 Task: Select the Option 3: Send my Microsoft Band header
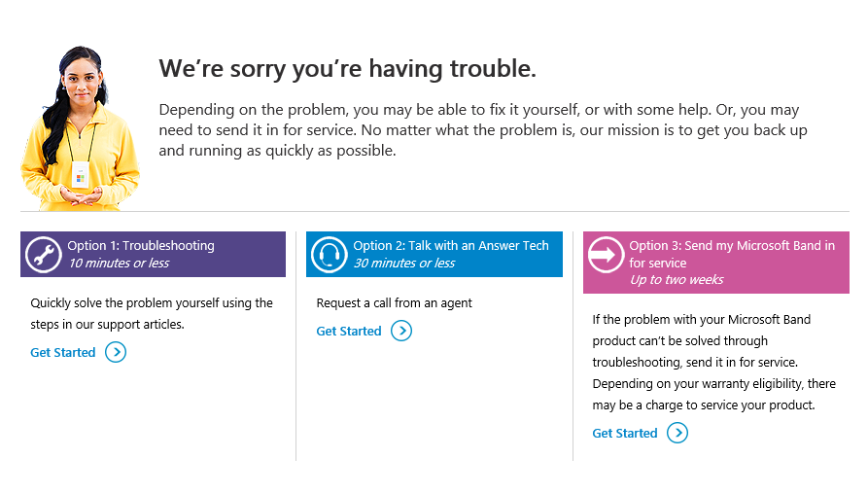point(732,254)
